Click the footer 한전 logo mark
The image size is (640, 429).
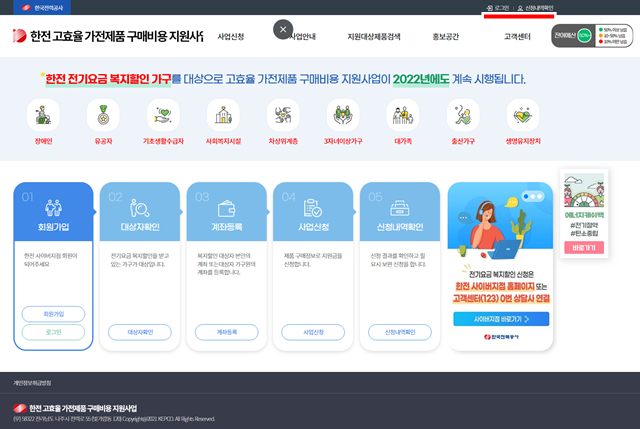pos(20,408)
